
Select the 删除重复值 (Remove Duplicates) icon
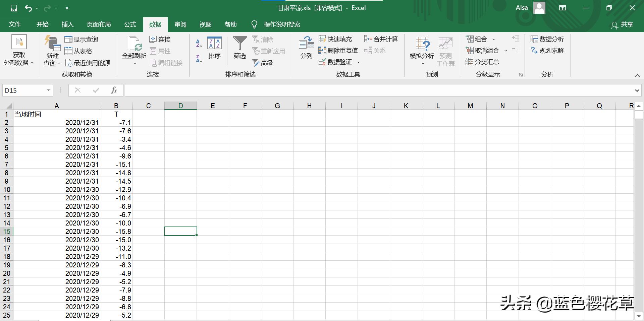pyautogui.click(x=338, y=50)
